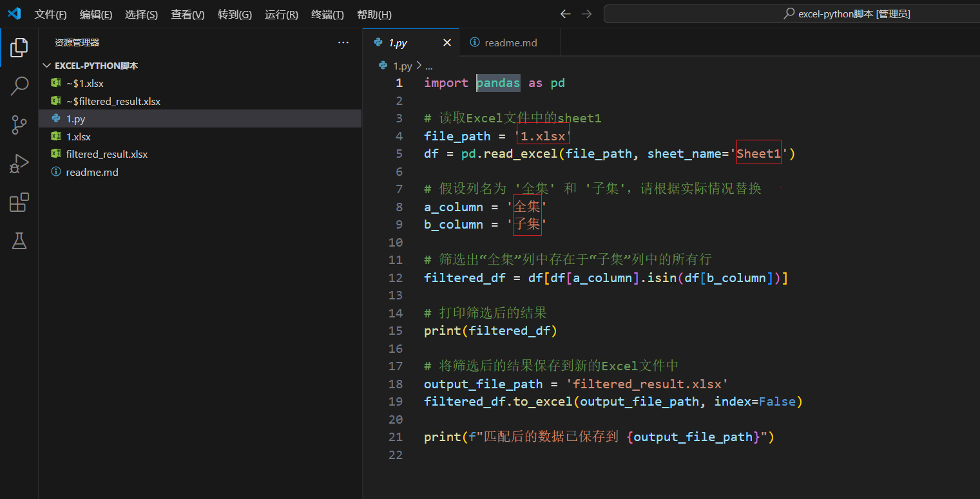Open the 转到(G) menu
The width and height of the screenshot is (980, 499).
point(235,14)
